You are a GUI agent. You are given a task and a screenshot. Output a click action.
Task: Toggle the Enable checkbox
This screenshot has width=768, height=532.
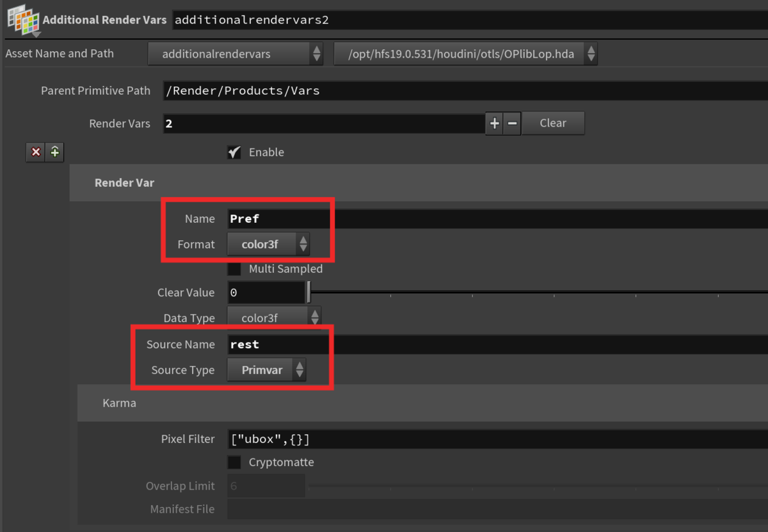click(x=234, y=152)
